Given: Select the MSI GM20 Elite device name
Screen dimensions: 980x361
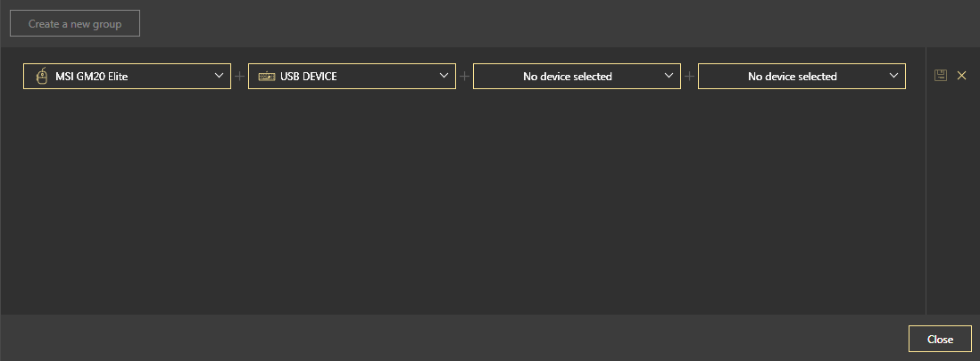Looking at the screenshot, I should [92, 77].
